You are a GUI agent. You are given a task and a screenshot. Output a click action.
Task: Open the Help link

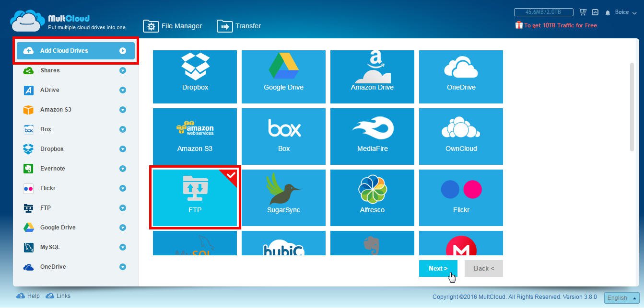pyautogui.click(x=28, y=296)
